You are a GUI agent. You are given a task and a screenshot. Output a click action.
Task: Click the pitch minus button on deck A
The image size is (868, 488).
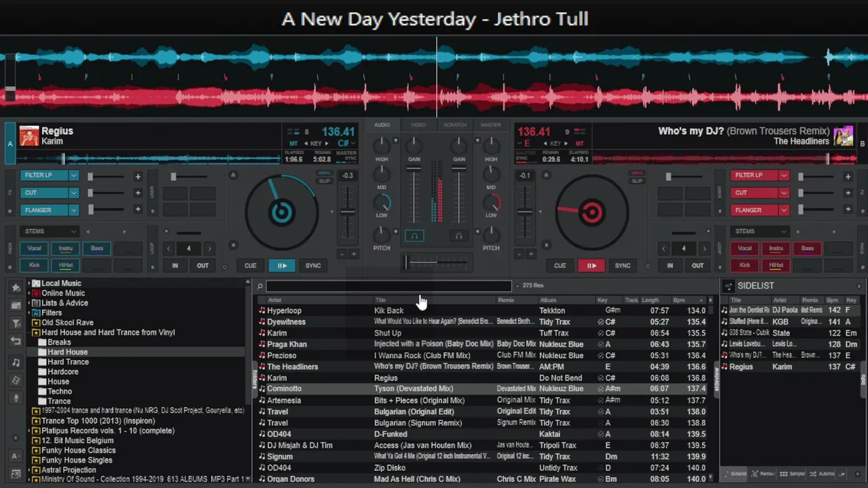341,254
